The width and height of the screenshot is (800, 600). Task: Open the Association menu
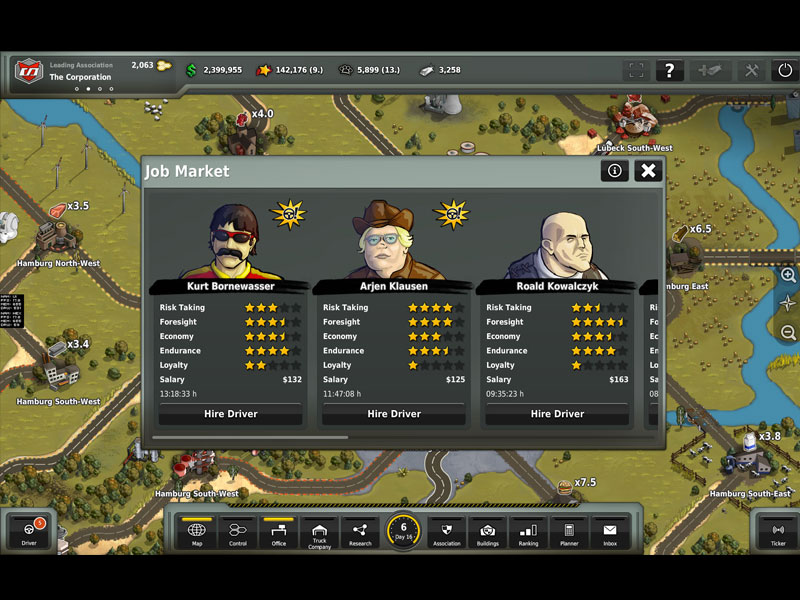tap(447, 533)
